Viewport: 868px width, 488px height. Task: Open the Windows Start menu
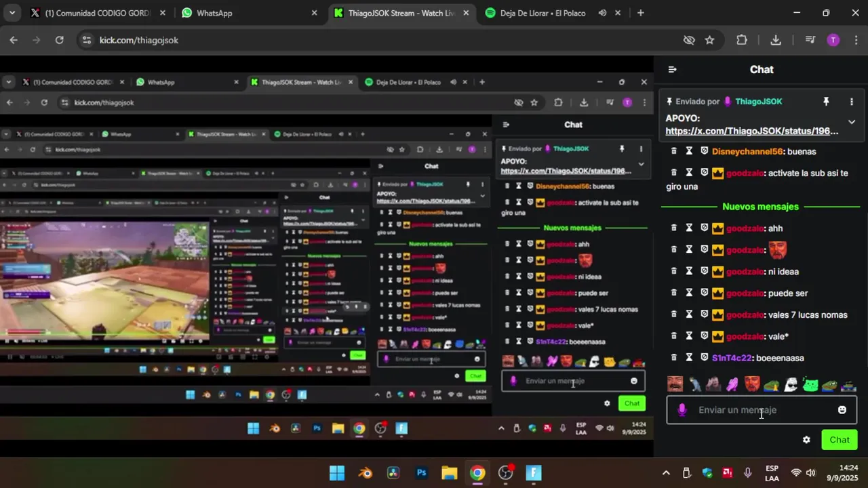coord(337,473)
